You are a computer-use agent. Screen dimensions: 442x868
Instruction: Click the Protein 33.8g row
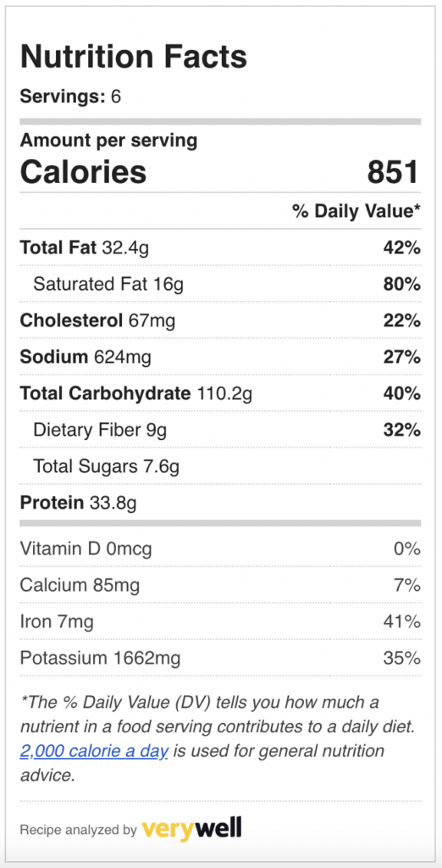point(220,503)
